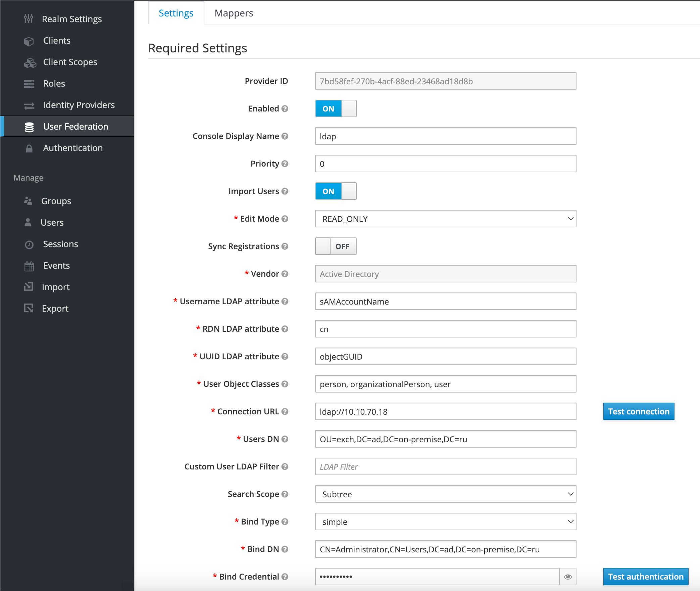Click the Client Scopes cubes icon
Image resolution: width=700 pixels, height=591 pixels.
tap(30, 62)
